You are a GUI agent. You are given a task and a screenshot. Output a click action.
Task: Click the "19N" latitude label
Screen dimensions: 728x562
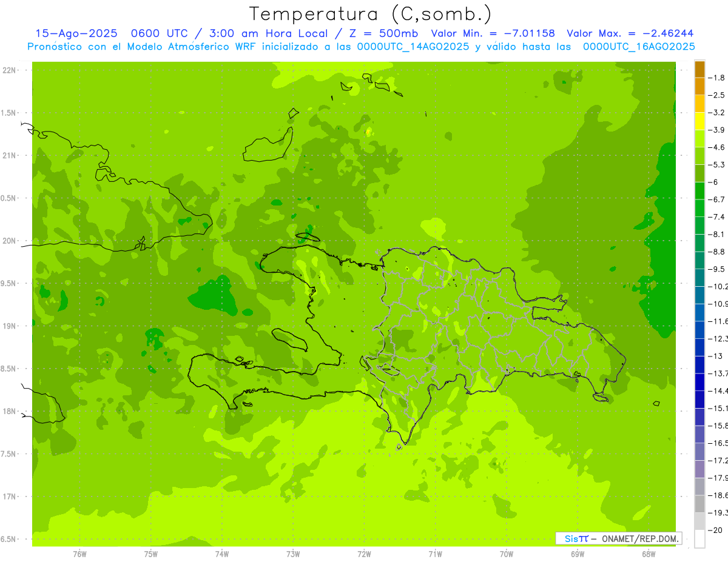[9, 326]
